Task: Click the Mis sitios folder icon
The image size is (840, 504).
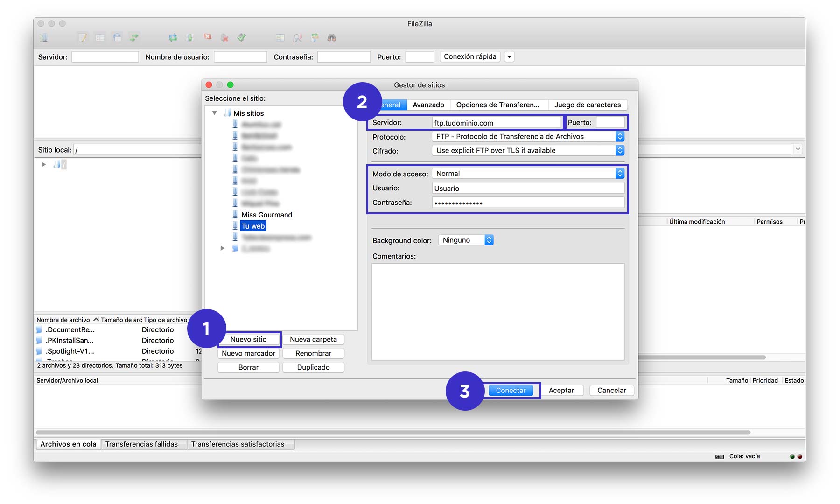Action: [228, 113]
